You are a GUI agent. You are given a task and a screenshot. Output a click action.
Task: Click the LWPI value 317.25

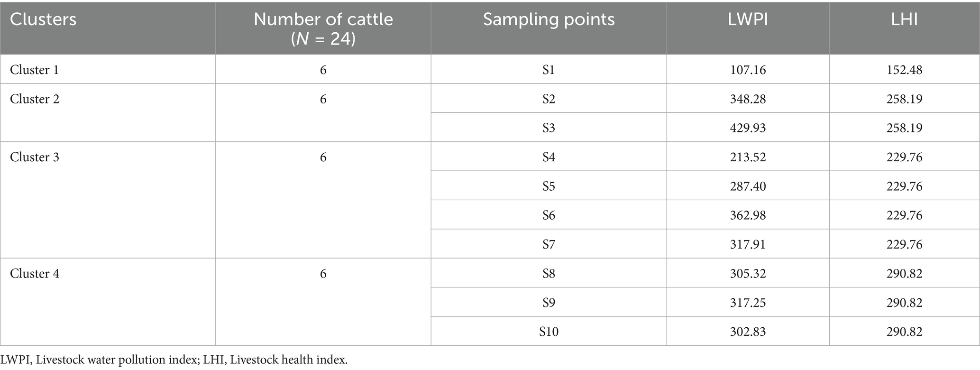point(748,303)
